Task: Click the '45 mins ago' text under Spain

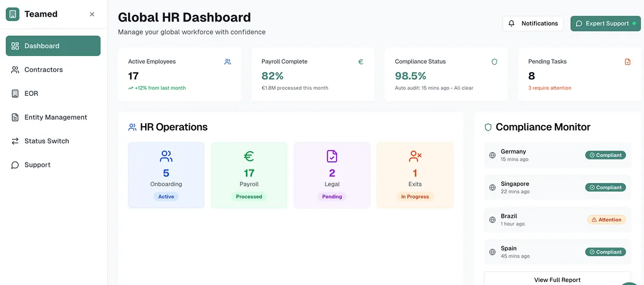Action: 515,256
